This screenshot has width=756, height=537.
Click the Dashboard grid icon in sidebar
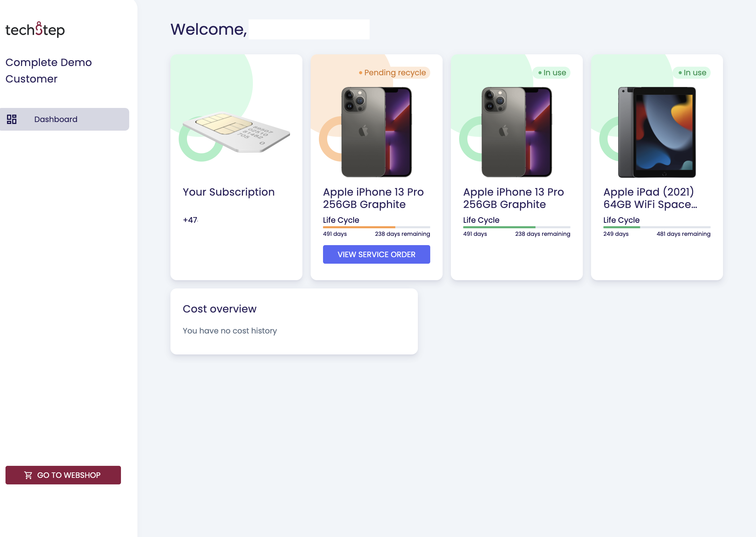(12, 119)
